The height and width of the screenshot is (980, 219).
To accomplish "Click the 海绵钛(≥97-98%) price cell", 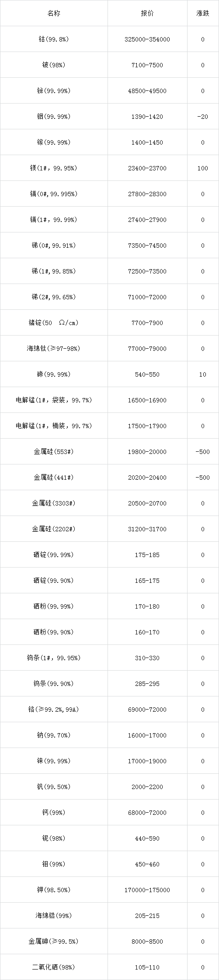I will tap(147, 349).
